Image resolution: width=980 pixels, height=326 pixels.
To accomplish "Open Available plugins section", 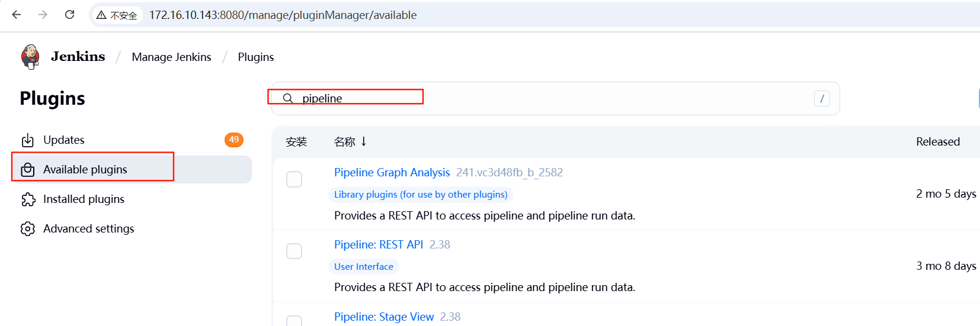I will 132,170.
